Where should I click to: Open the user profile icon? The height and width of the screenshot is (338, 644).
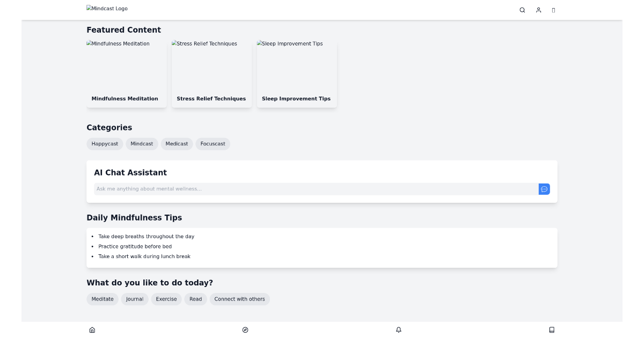pos(538,10)
